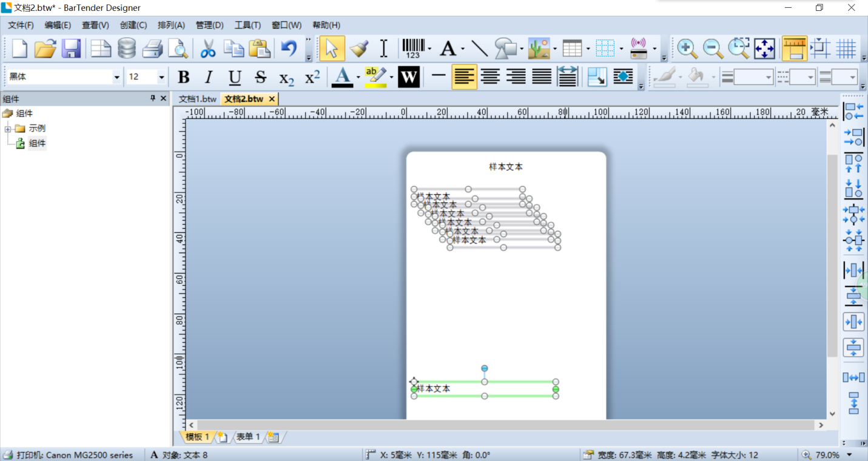
Task: Toggle underline text formatting
Action: tap(235, 77)
